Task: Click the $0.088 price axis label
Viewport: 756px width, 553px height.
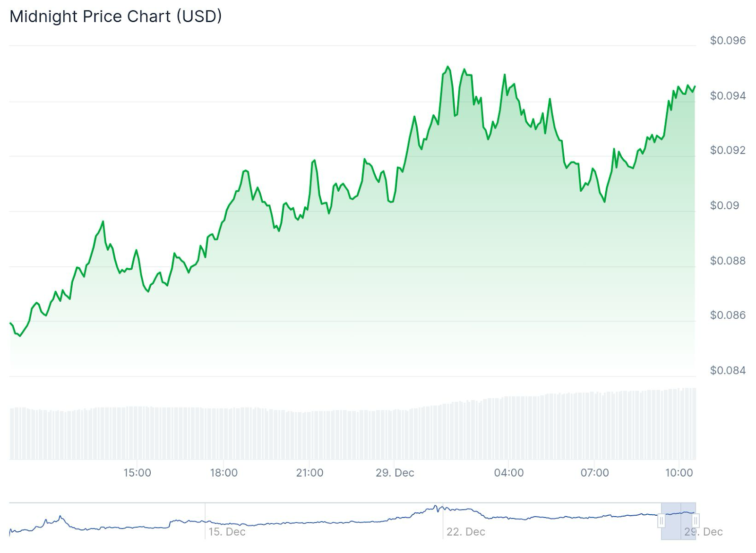Action: pos(728,261)
